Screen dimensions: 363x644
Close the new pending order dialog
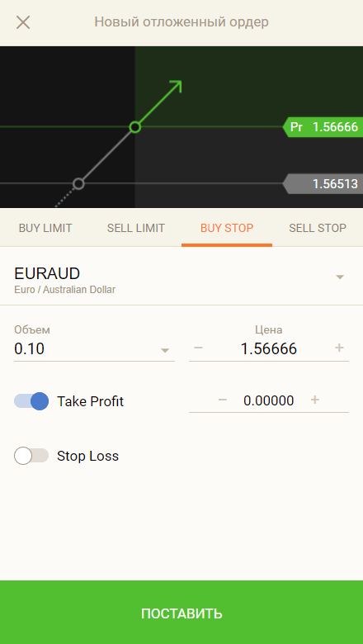(x=23, y=22)
